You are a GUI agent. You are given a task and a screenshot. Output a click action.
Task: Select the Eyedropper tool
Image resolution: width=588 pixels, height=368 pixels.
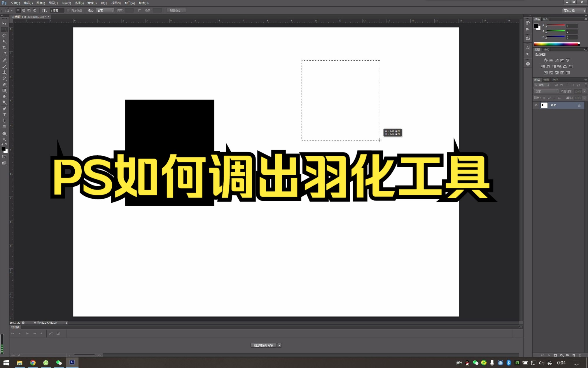(x=4, y=53)
